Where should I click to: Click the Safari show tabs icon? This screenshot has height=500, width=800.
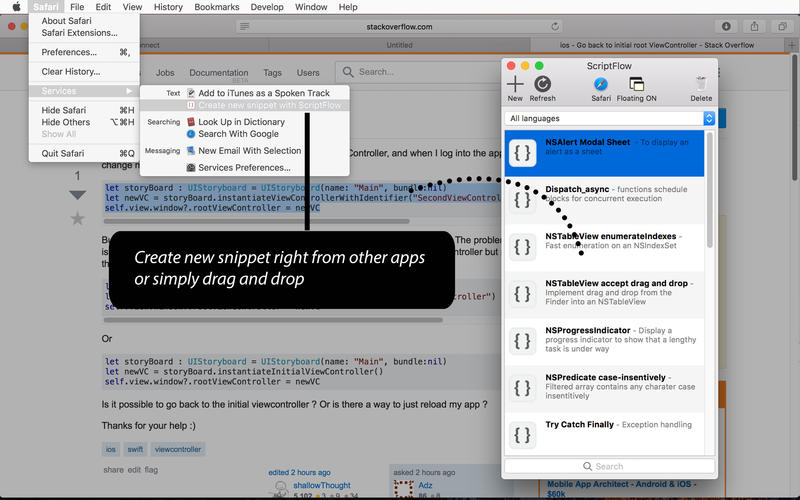click(x=782, y=27)
